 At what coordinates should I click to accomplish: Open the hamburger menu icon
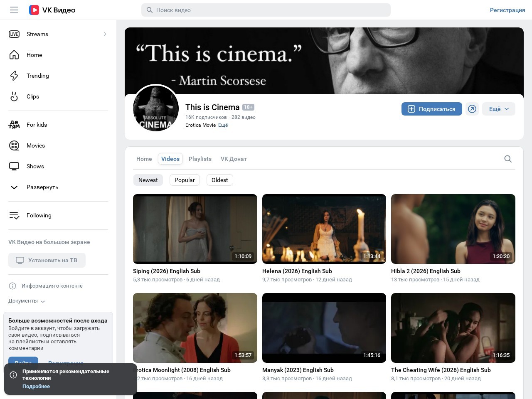[x=14, y=10]
